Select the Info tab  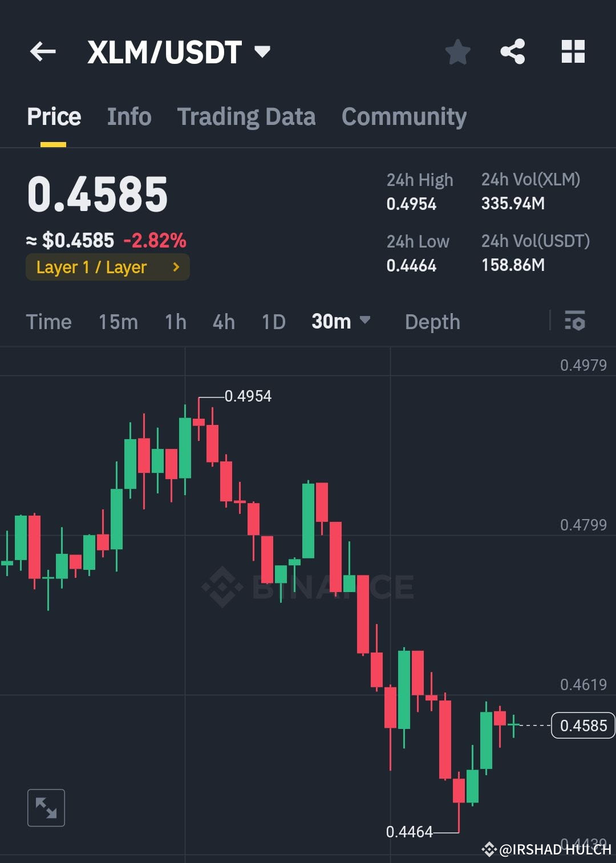coord(128,116)
